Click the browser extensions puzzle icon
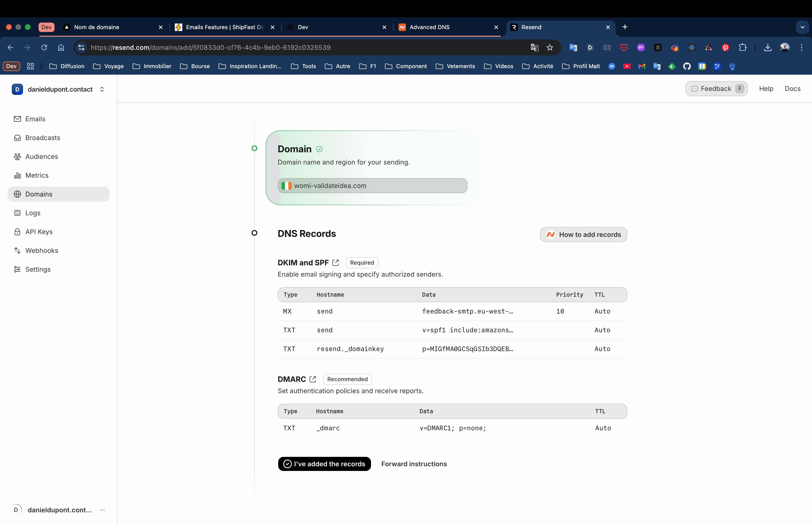Viewport: 812px width, 525px height. click(x=742, y=47)
